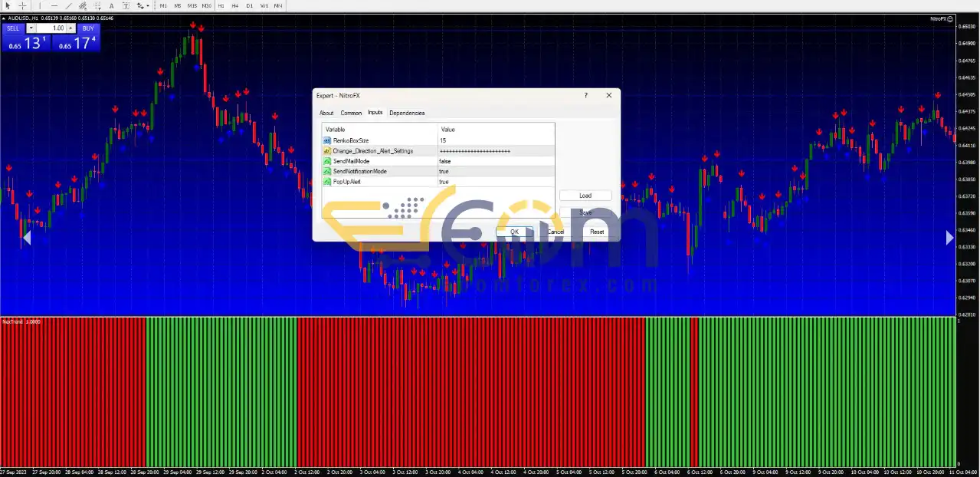Change chart to D1 daily timeframe

coord(250,5)
